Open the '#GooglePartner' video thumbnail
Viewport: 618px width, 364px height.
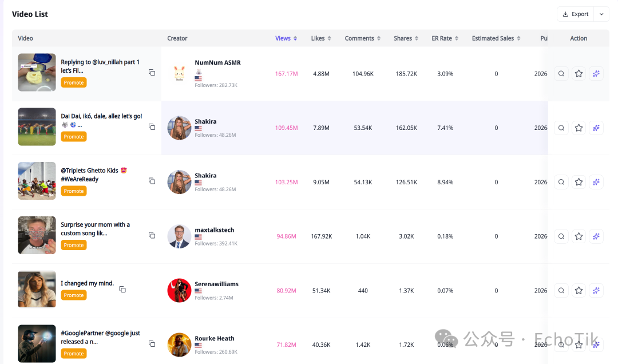coord(37,343)
